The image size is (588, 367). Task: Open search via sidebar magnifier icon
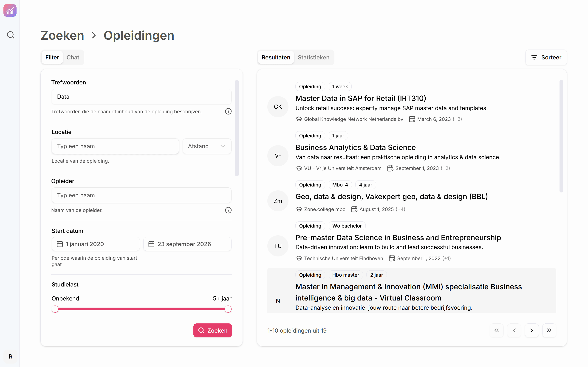[10, 35]
